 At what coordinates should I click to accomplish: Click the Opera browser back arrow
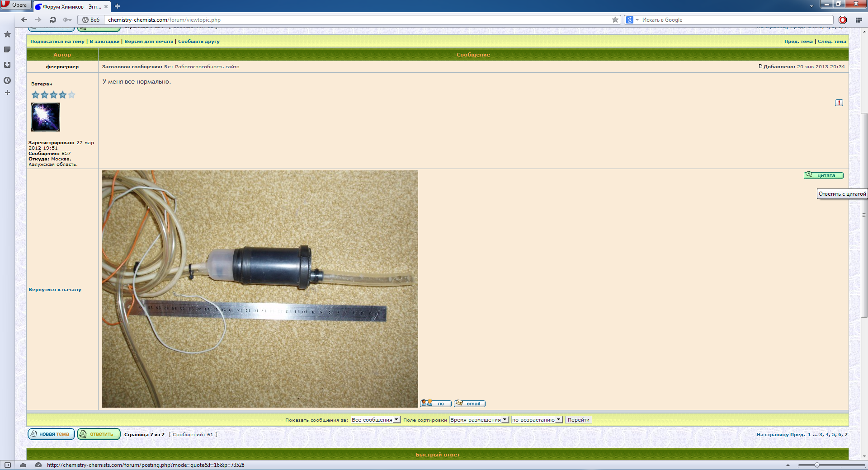pyautogui.click(x=24, y=20)
